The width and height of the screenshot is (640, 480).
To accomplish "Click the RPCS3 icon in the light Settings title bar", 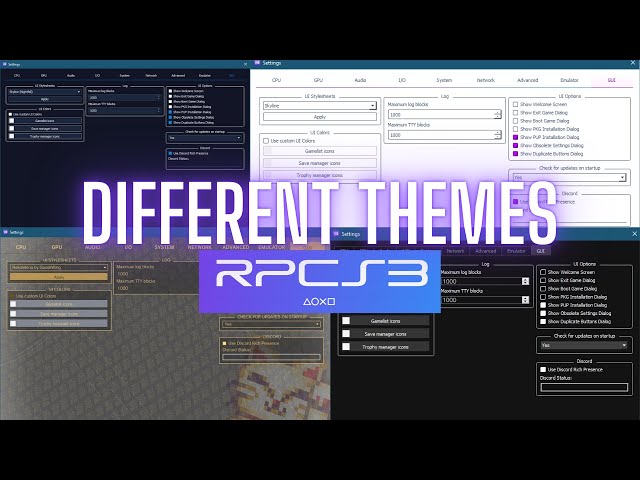I will click(257, 63).
